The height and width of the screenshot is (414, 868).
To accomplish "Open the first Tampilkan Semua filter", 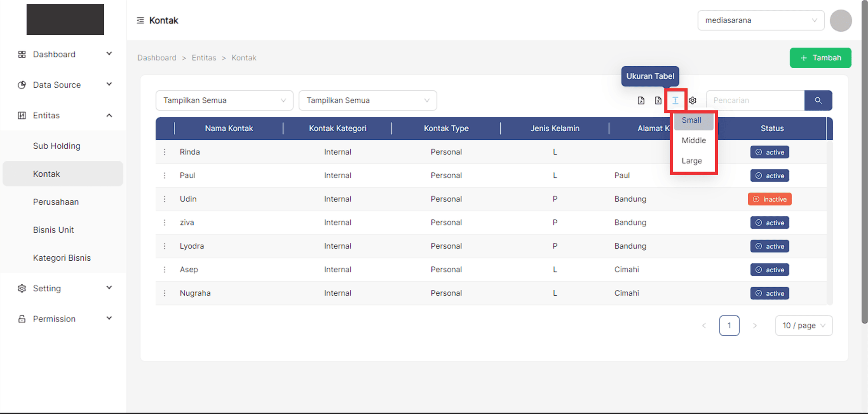I will tap(224, 100).
